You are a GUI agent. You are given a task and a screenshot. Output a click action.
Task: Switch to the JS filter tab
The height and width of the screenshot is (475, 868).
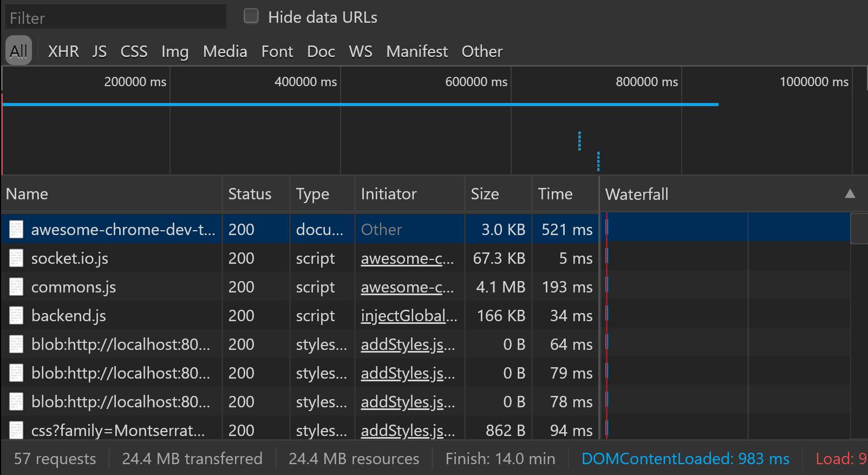pos(99,51)
